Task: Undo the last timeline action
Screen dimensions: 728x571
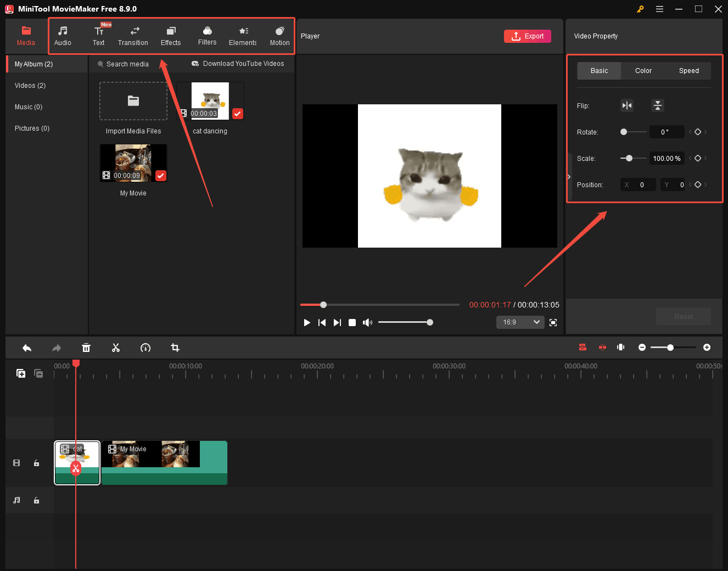Action: 27,348
